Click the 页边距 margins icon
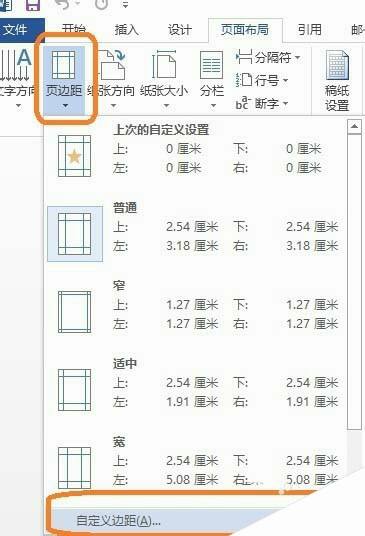 coord(63,65)
